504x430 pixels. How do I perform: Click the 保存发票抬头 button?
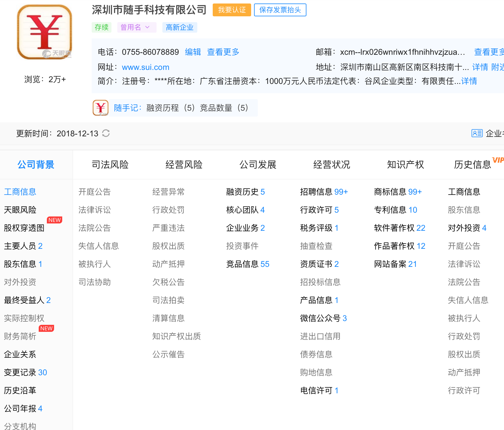click(280, 10)
